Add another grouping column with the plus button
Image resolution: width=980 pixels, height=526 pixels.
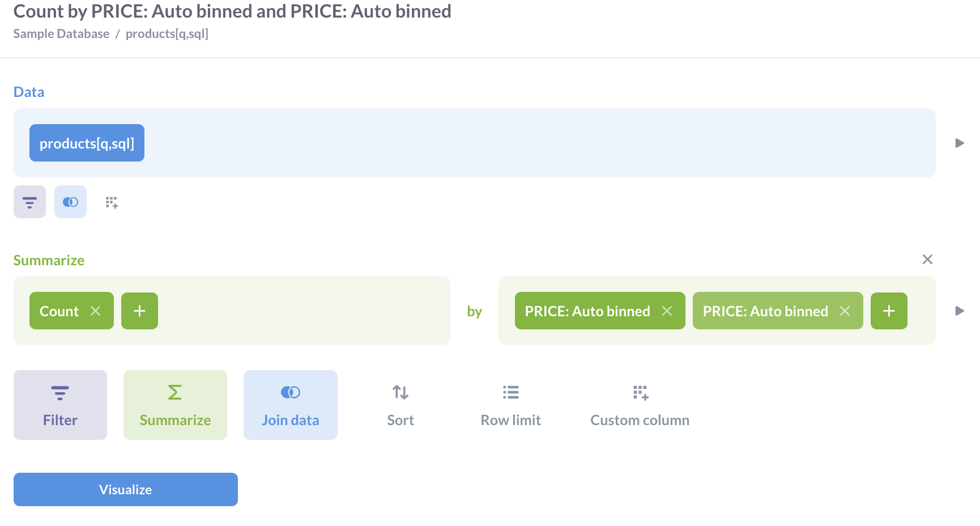point(889,311)
